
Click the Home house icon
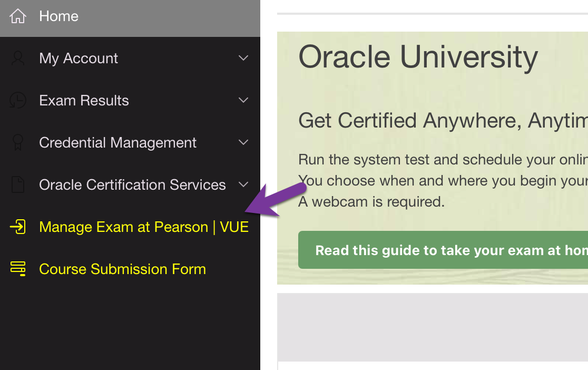[x=18, y=16]
